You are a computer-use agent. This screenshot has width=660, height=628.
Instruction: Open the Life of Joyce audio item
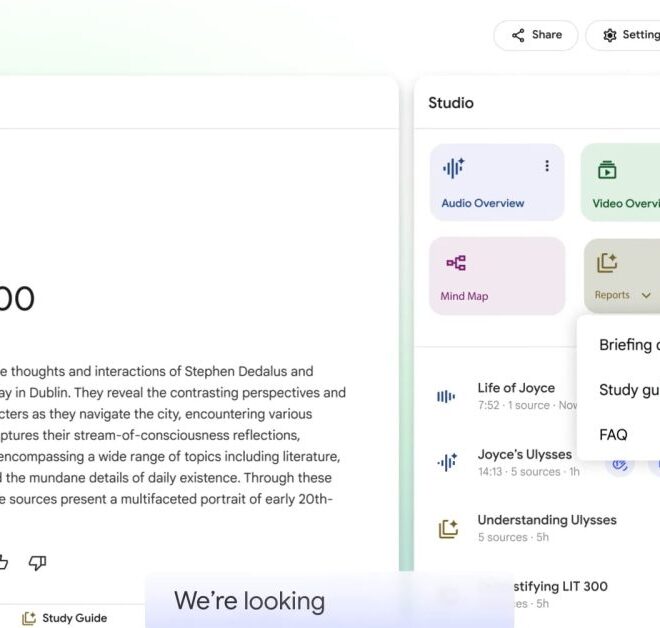505,396
